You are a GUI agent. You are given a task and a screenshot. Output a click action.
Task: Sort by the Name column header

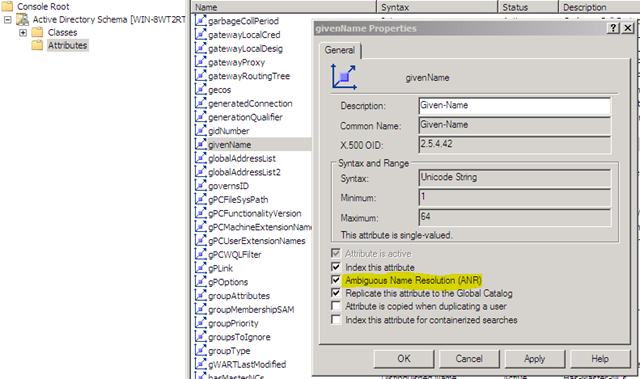[284, 7]
